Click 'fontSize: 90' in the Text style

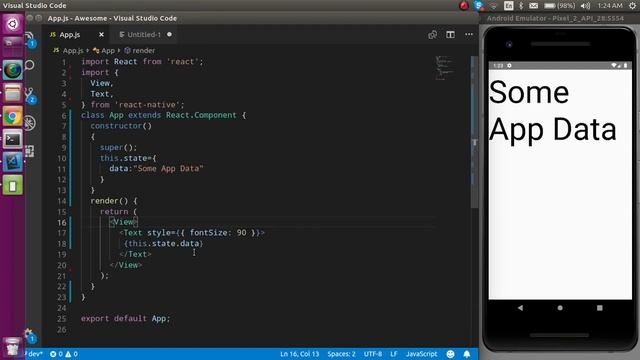click(218, 233)
